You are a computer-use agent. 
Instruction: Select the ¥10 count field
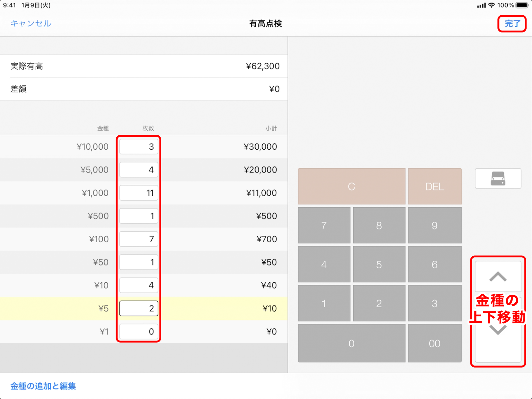139,285
